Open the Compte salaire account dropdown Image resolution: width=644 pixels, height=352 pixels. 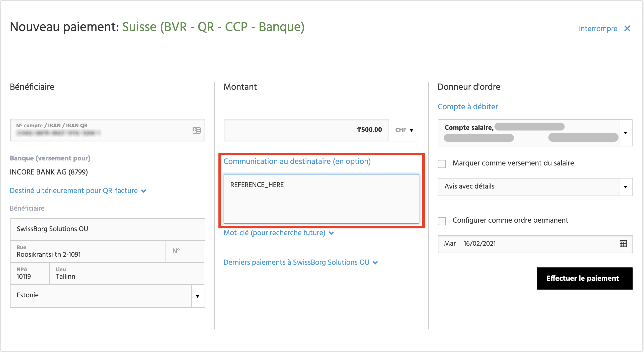(625, 133)
